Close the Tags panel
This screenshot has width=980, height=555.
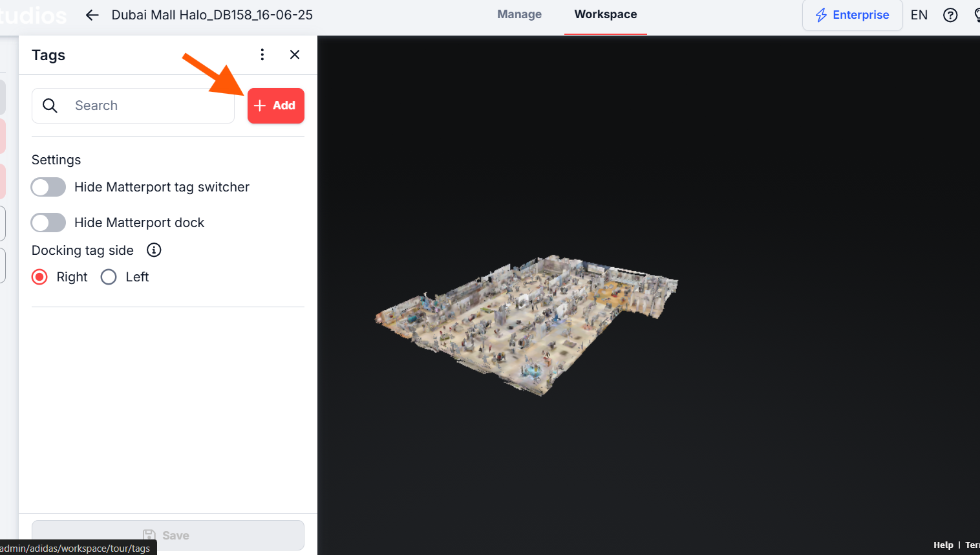pyautogui.click(x=295, y=55)
